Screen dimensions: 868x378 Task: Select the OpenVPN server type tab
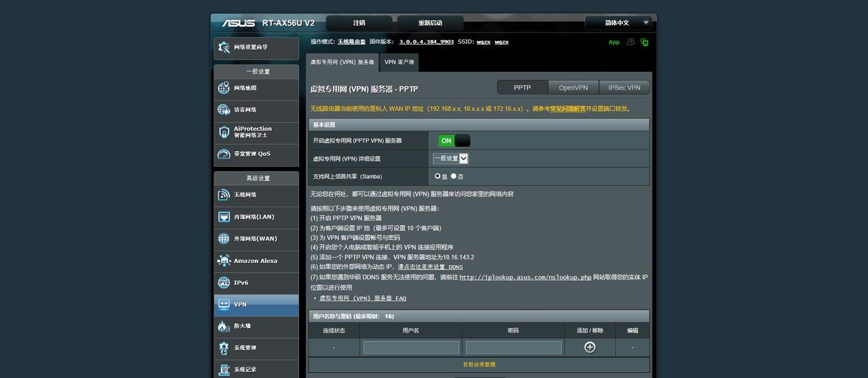[573, 87]
